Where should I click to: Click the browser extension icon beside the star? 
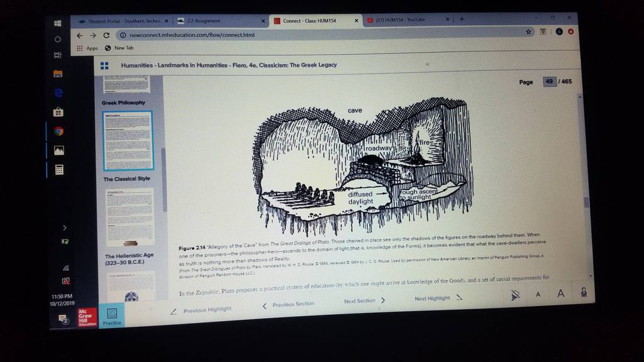tap(543, 31)
